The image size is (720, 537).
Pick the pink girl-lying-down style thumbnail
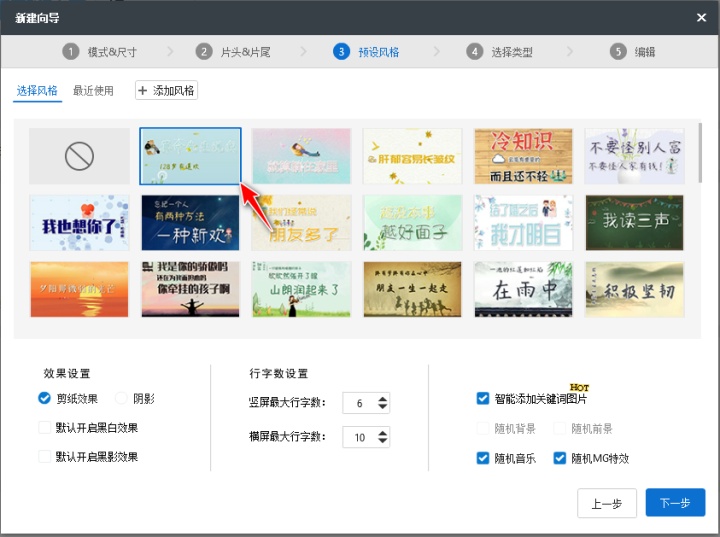[x=301, y=156]
